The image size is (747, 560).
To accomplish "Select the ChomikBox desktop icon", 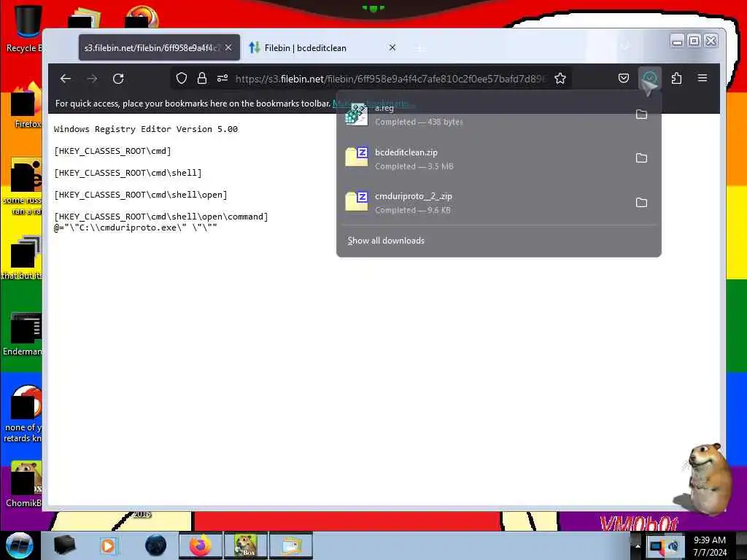I will pos(24,485).
